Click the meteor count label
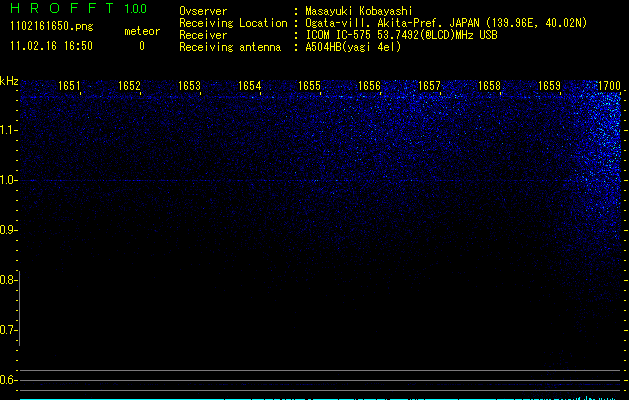The image size is (629, 400). 142,31
